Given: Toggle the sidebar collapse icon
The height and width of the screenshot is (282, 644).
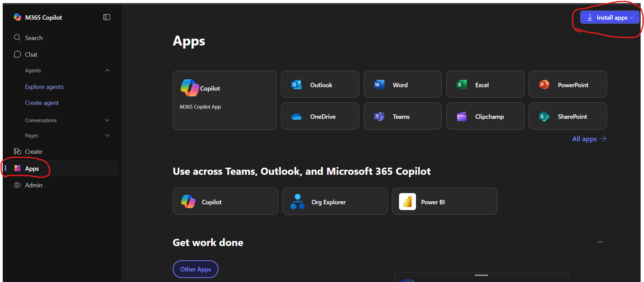Looking at the screenshot, I should click(x=107, y=17).
